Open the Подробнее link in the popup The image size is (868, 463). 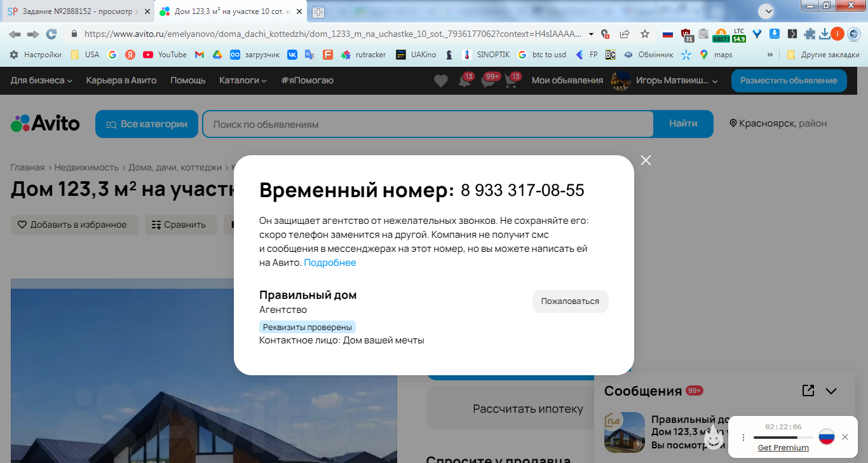coord(330,263)
